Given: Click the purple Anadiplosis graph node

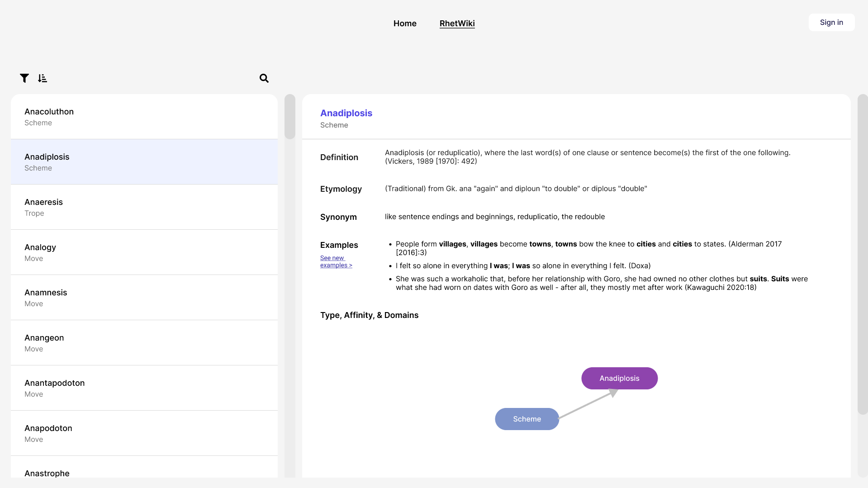Looking at the screenshot, I should coord(619,379).
